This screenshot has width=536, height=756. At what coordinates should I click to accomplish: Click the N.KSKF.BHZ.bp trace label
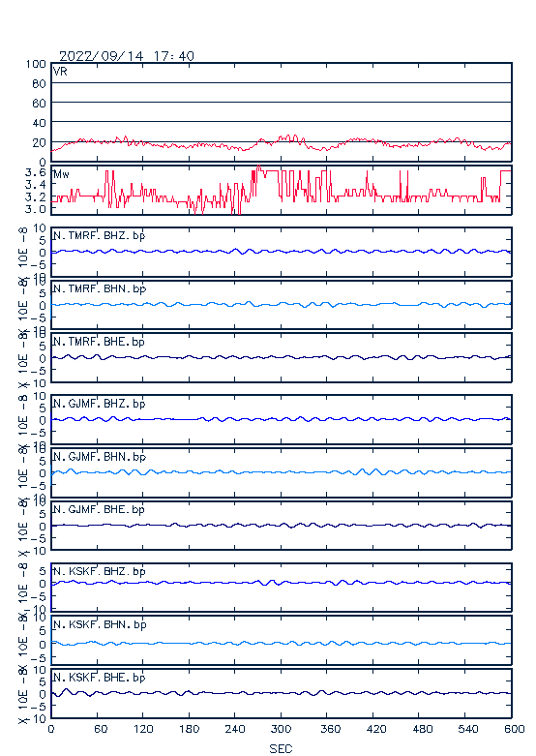(x=100, y=571)
